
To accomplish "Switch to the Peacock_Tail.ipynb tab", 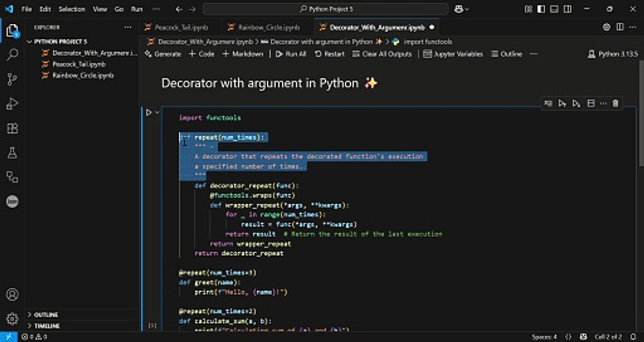I will [x=181, y=28].
